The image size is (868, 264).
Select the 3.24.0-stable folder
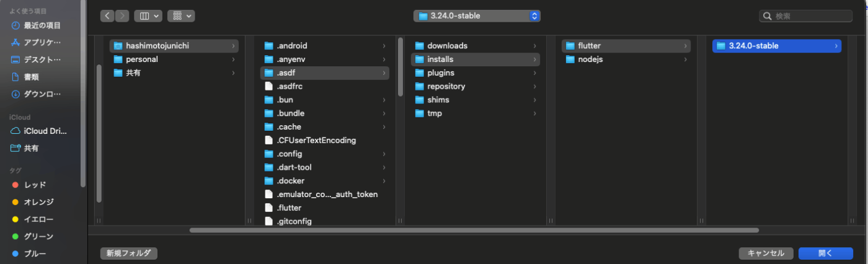(777, 46)
